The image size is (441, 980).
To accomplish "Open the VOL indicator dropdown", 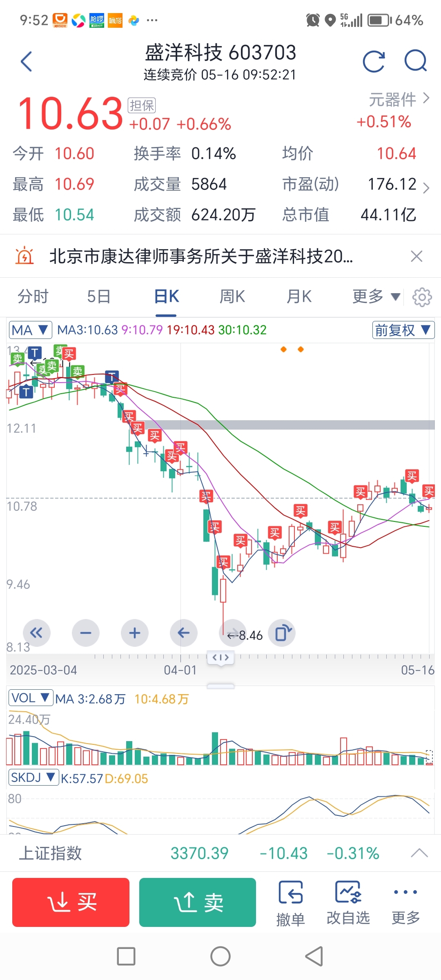I will (31, 698).
